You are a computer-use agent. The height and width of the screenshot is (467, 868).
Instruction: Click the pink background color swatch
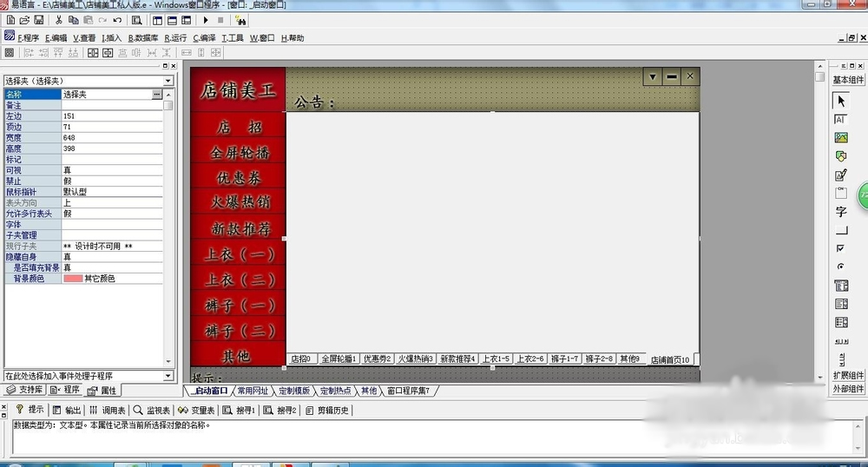[72, 279]
